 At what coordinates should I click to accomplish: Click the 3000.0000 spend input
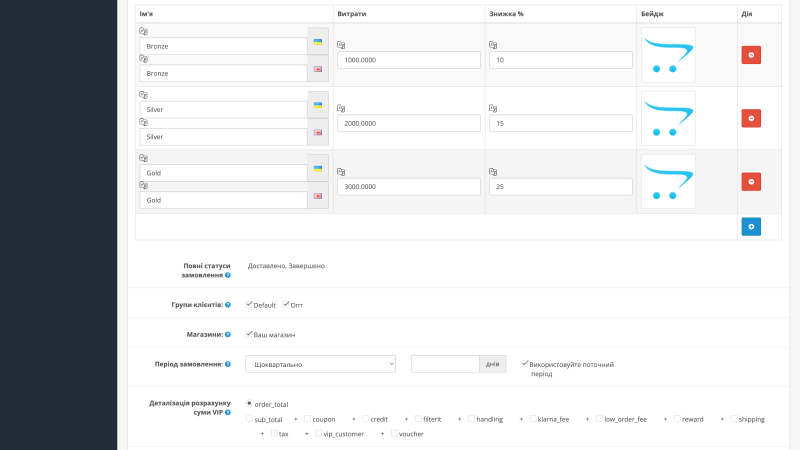point(409,187)
